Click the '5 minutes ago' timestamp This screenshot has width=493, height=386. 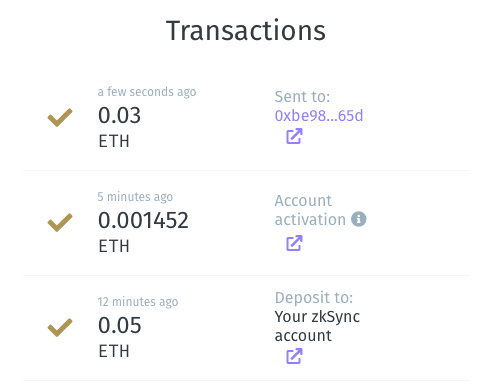coord(135,197)
